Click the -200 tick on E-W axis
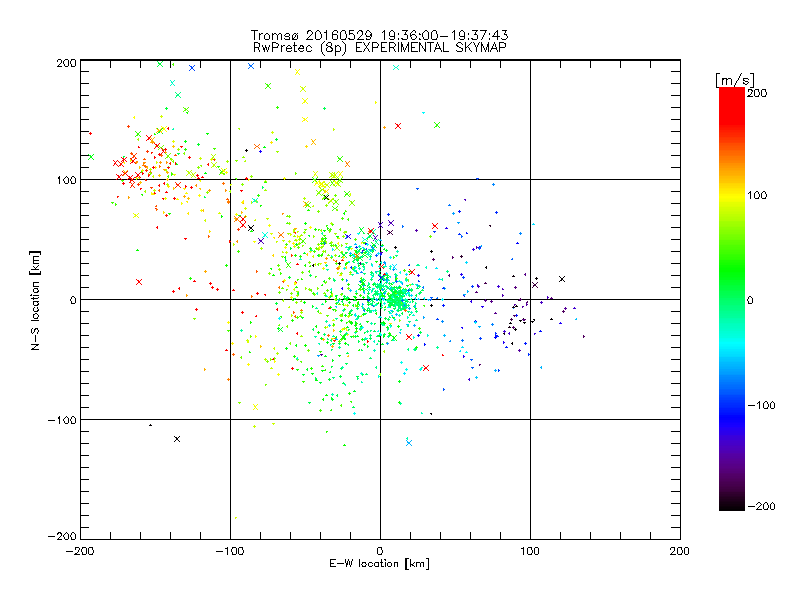Viewport: 800px width, 600px height. coord(80,551)
